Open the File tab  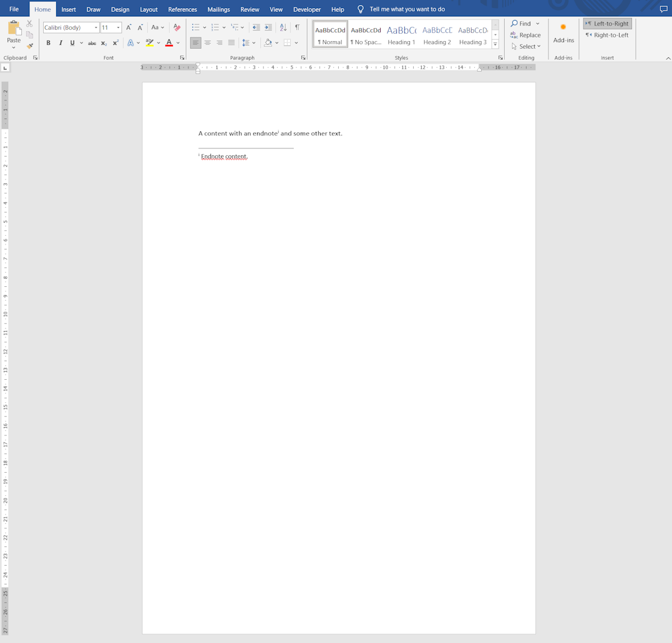pos(14,9)
